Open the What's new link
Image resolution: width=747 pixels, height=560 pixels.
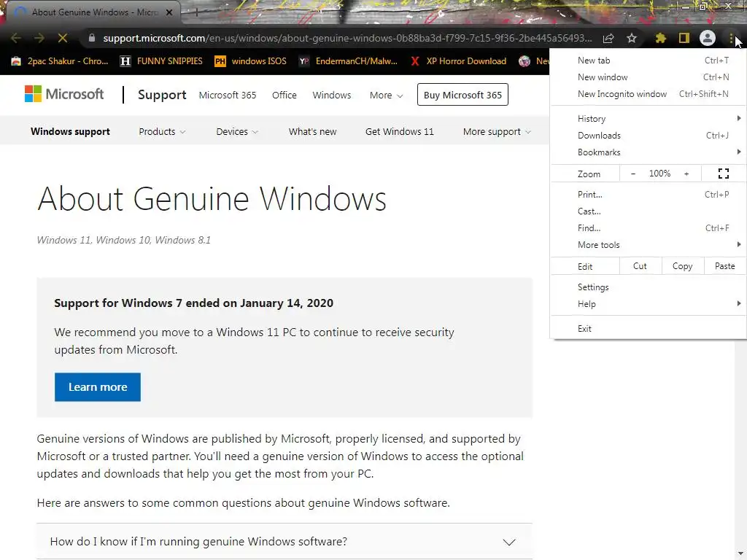click(x=312, y=131)
